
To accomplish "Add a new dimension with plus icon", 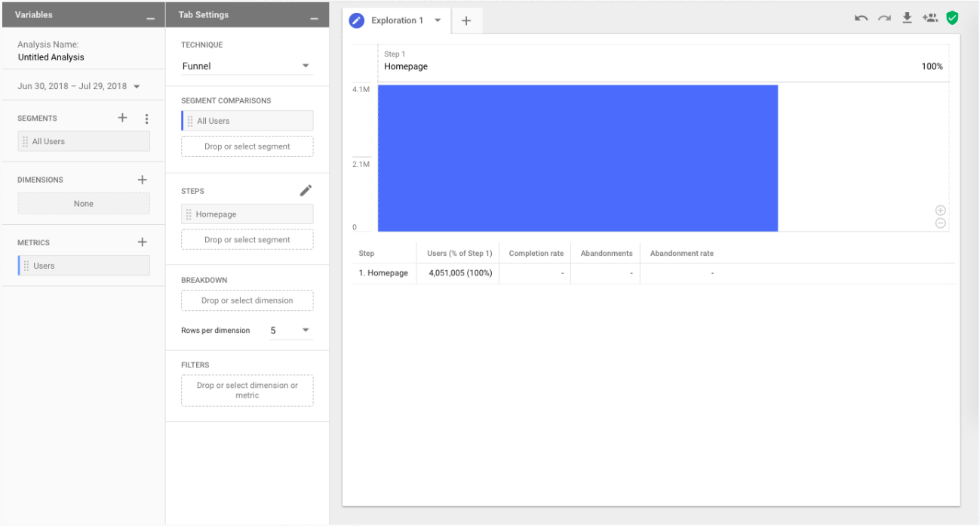I will tap(142, 180).
